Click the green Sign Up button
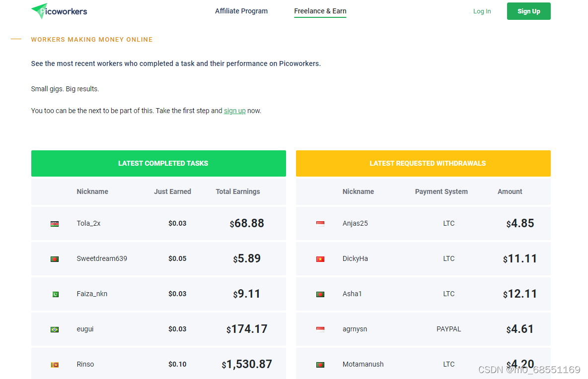The width and height of the screenshot is (588, 379). (529, 11)
